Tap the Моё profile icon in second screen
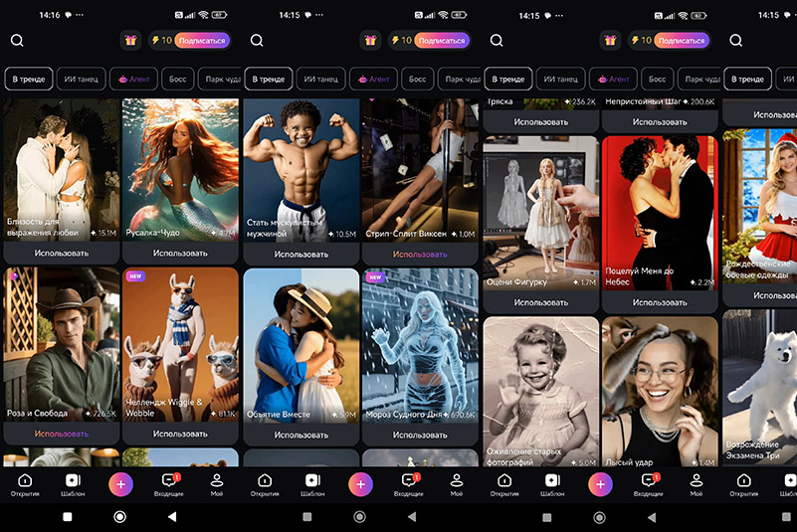The height and width of the screenshot is (532, 797). coord(456,483)
